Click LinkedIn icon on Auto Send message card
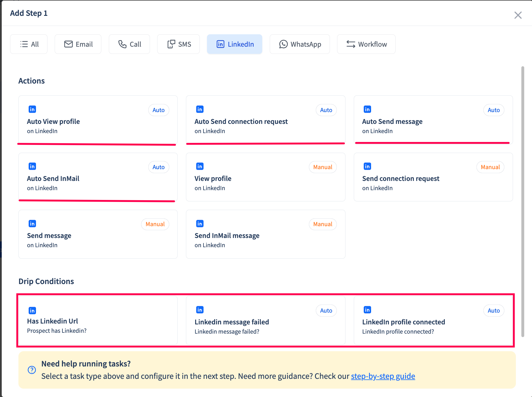This screenshot has height=397, width=532. point(367,109)
